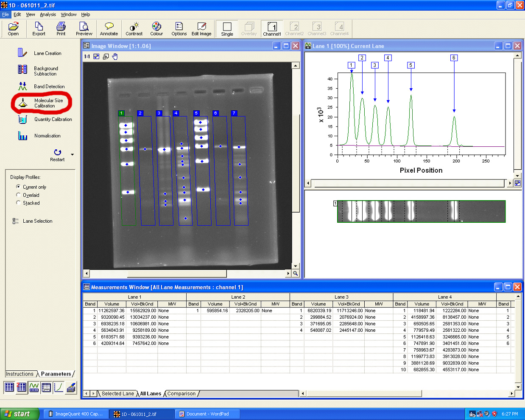This screenshot has height=420, width=525.
Task: Open the Edit menu
Action: click(x=17, y=14)
